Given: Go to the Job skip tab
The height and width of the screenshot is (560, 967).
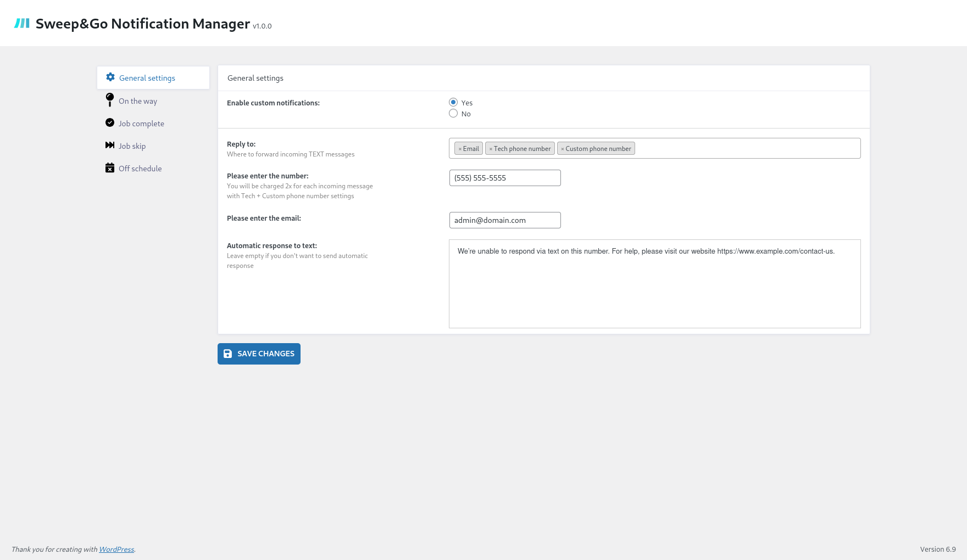Looking at the screenshot, I should (132, 146).
